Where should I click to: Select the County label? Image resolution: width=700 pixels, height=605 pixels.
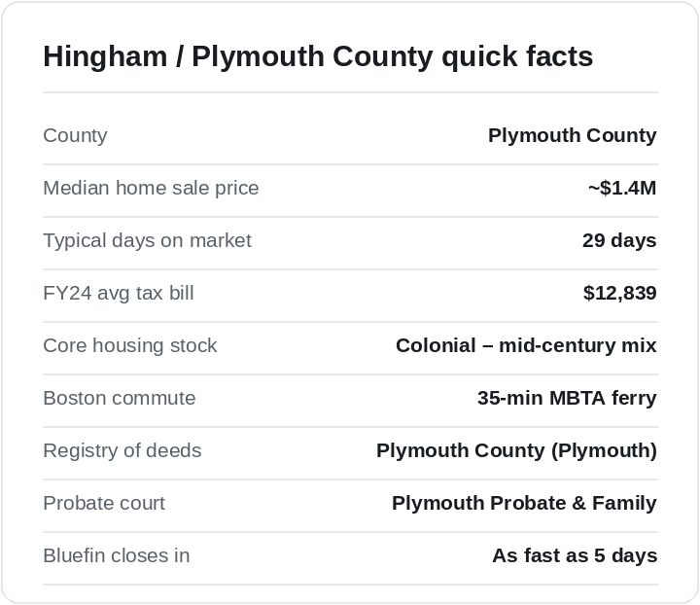click(75, 135)
